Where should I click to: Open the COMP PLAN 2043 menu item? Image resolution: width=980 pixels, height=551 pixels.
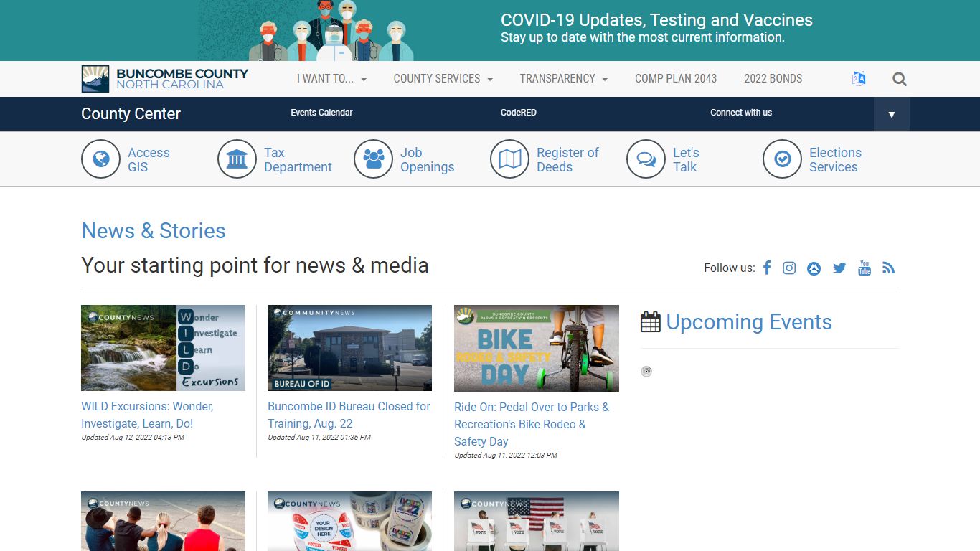(676, 79)
